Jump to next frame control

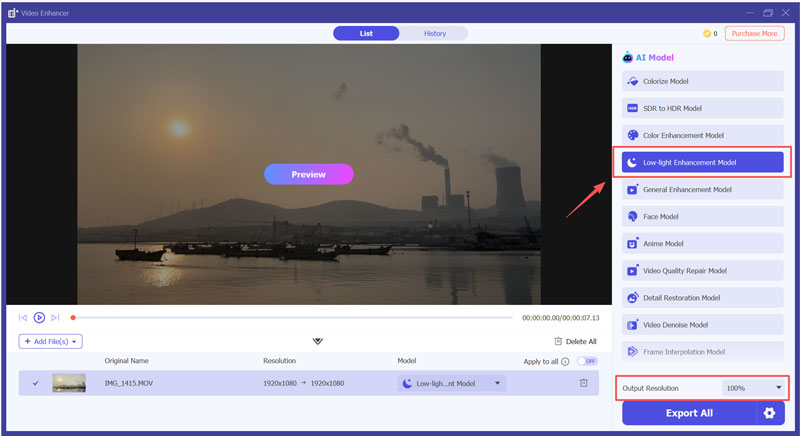[x=55, y=318]
